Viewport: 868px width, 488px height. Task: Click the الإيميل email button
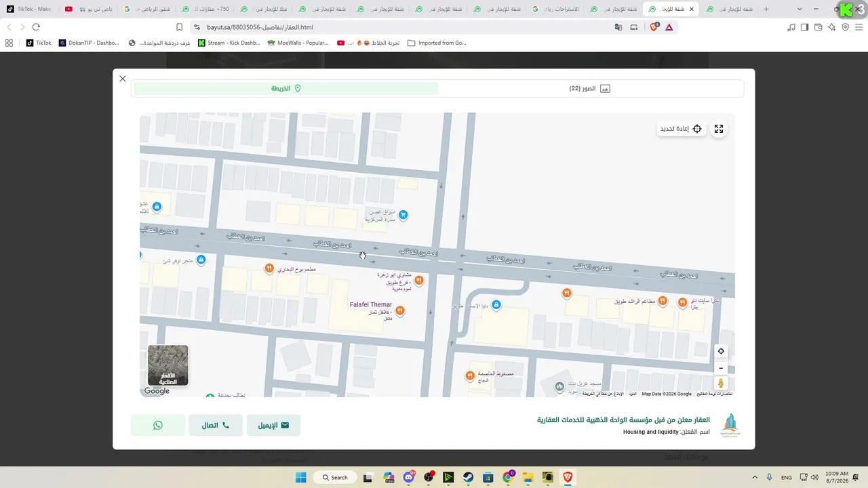click(x=273, y=425)
